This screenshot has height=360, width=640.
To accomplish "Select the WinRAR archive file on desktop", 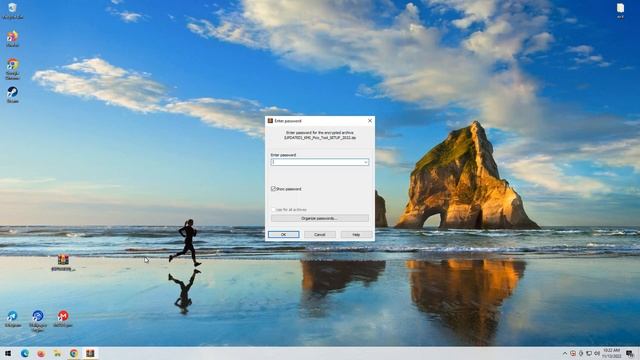I will point(63,262).
